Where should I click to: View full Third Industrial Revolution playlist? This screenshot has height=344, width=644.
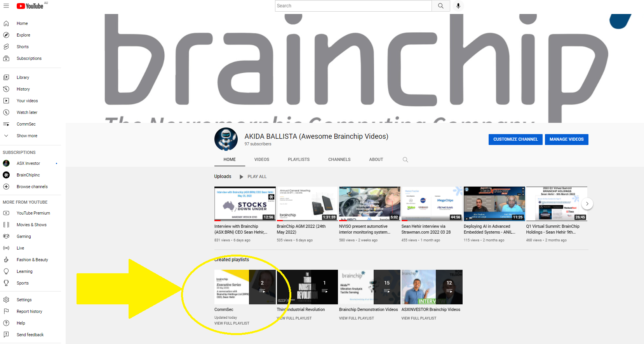tap(294, 318)
